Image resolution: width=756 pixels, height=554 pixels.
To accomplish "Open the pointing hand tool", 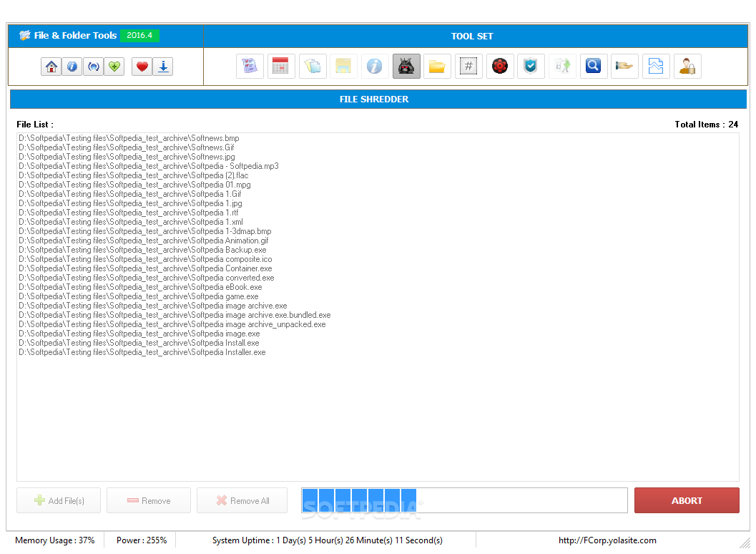I will click(625, 66).
